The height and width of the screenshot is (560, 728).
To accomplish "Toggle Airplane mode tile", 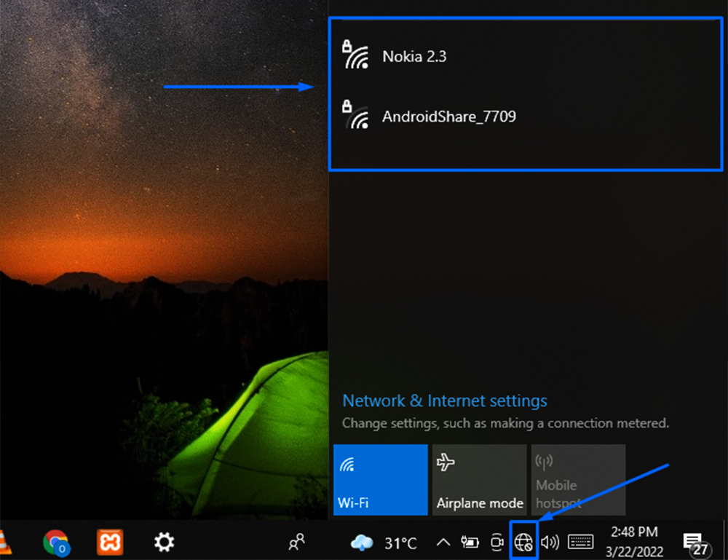I will pos(480,480).
